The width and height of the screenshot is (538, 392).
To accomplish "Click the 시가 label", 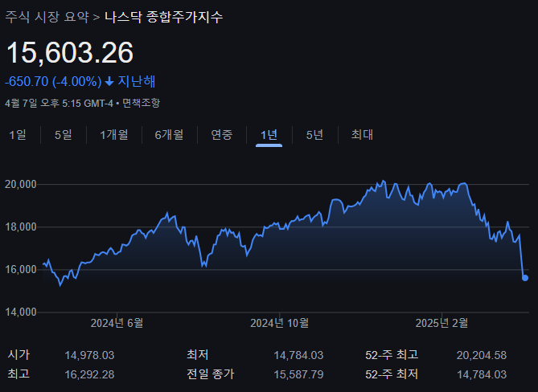I will click(x=18, y=355).
